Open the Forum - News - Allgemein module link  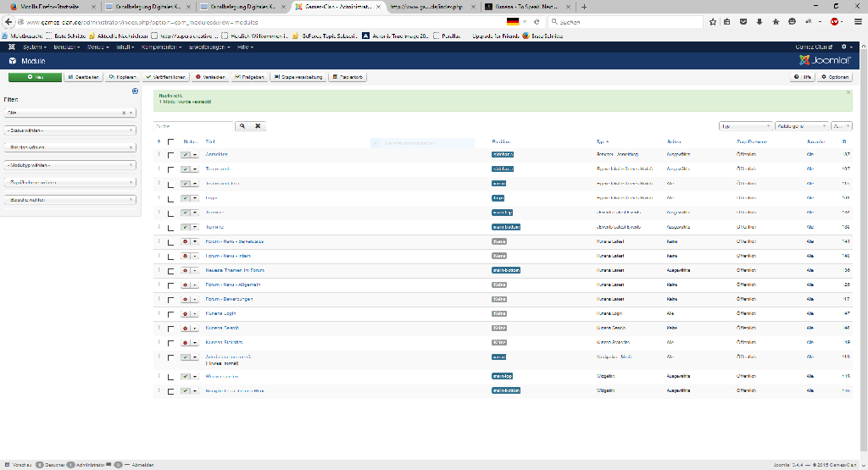click(232, 285)
